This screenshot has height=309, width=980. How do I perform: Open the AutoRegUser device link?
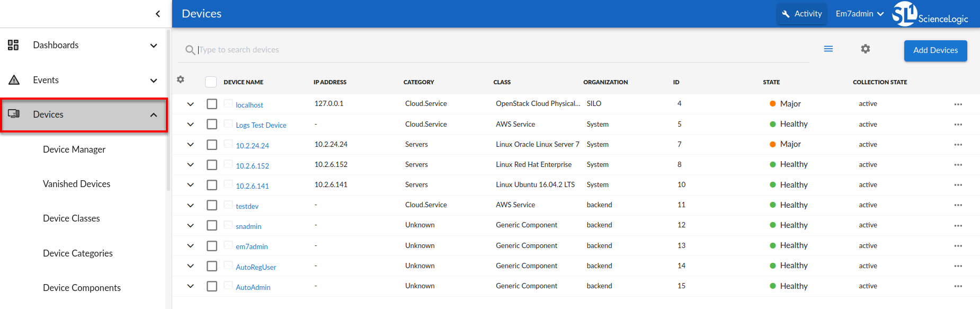coord(256,267)
